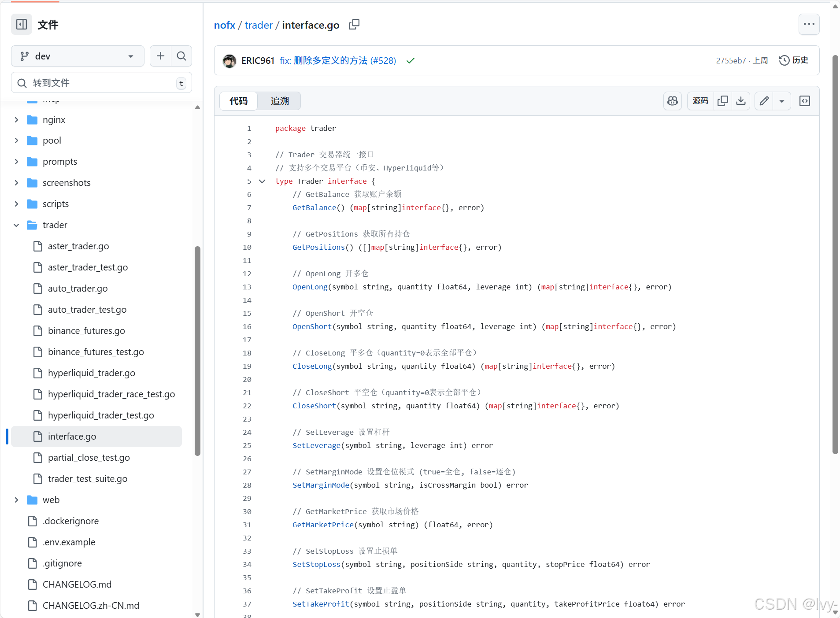Open .dockerignore file
The width and height of the screenshot is (840, 618).
(70, 521)
